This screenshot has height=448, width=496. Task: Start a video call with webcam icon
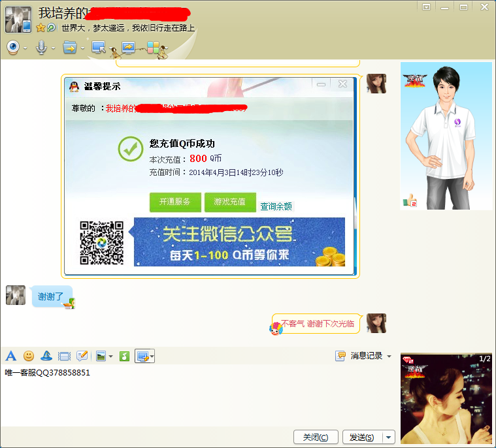pos(13,48)
